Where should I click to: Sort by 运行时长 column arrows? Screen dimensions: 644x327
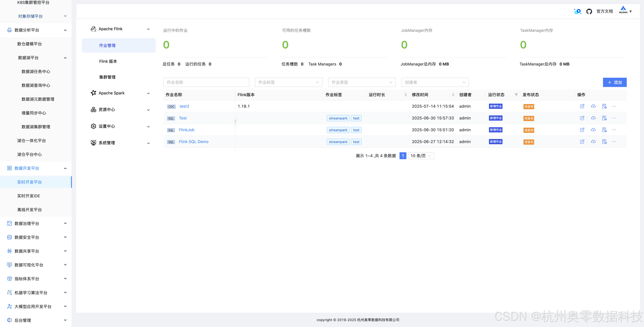pyautogui.click(x=406, y=95)
